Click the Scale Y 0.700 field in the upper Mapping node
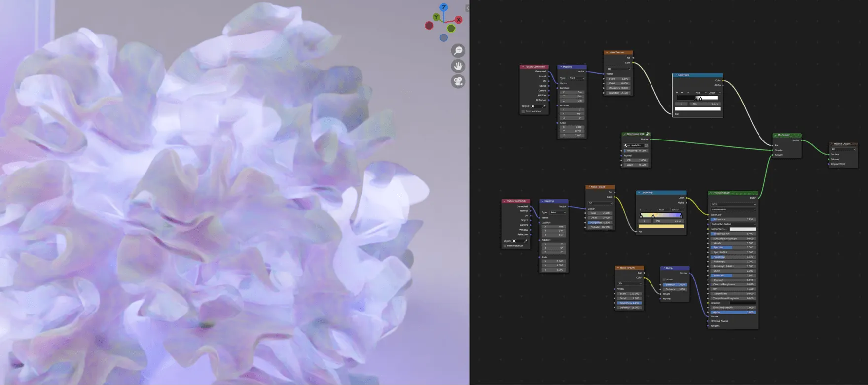This screenshot has width=868, height=385. (572, 131)
